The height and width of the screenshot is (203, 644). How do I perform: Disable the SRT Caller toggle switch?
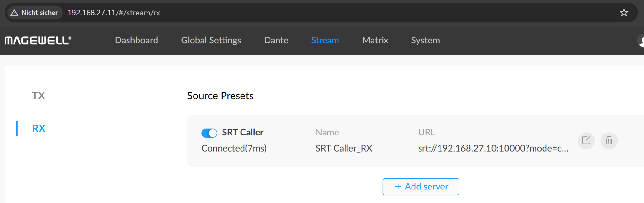click(x=209, y=133)
